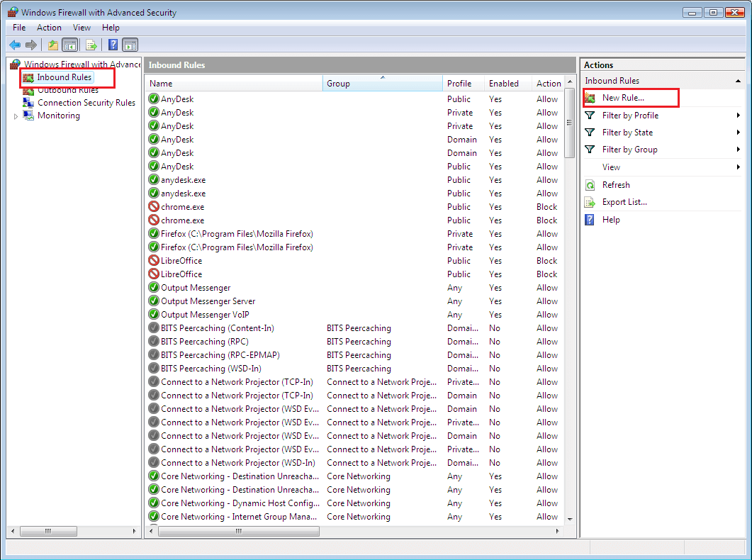Screen dimensions: 752x560
Task: Click grey icon of BITS Peercaching (RPC) rule
Action: pos(154,342)
